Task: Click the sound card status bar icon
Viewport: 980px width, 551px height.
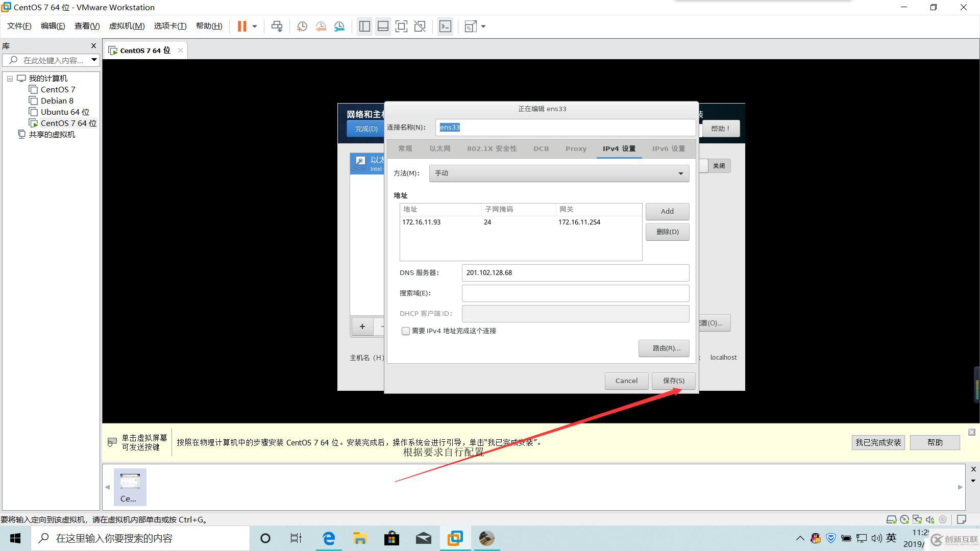Action: pyautogui.click(x=930, y=519)
